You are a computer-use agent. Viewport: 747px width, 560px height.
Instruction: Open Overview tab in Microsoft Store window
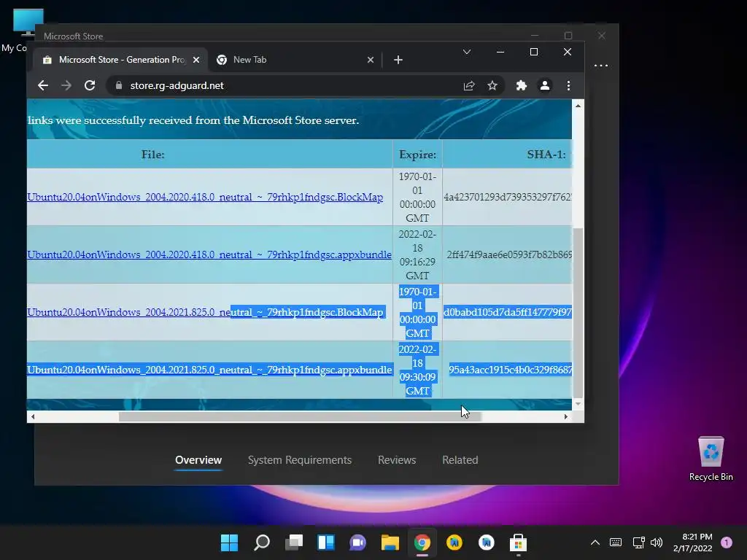[198, 460]
